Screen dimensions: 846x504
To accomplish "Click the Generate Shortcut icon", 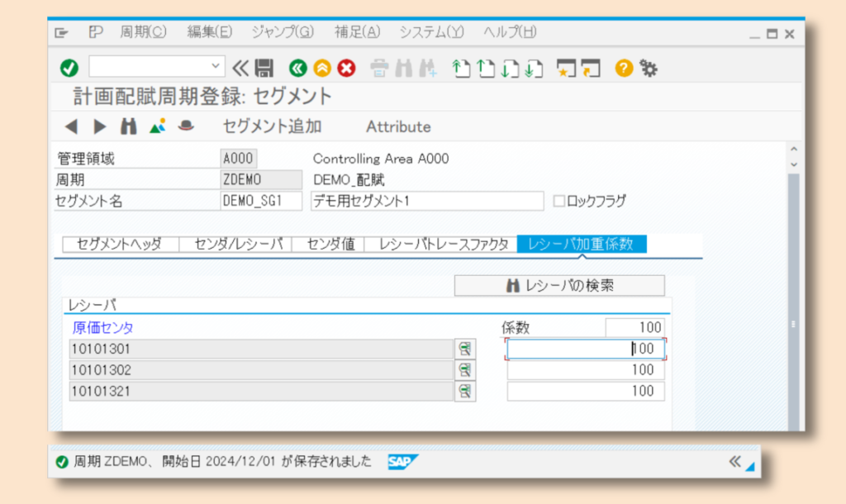I will (592, 69).
